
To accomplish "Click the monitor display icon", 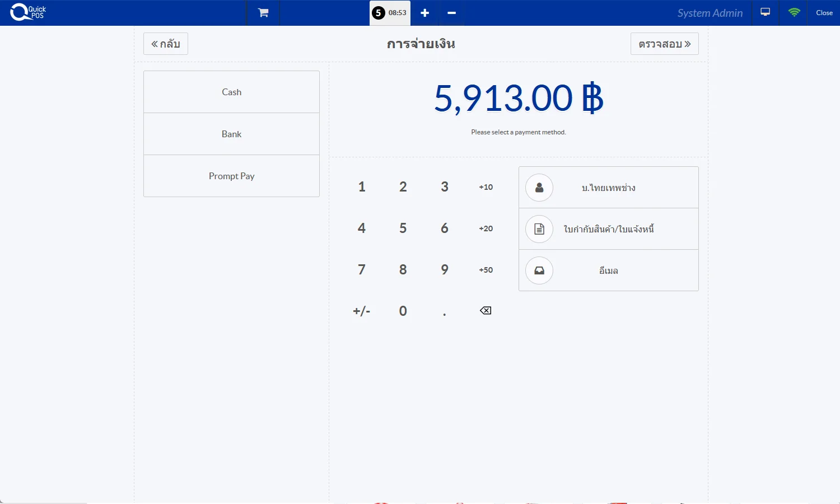I will point(765,12).
